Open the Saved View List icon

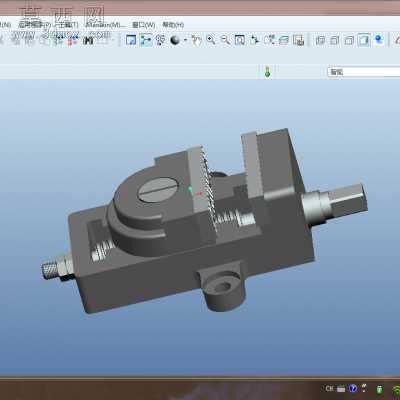(269, 40)
